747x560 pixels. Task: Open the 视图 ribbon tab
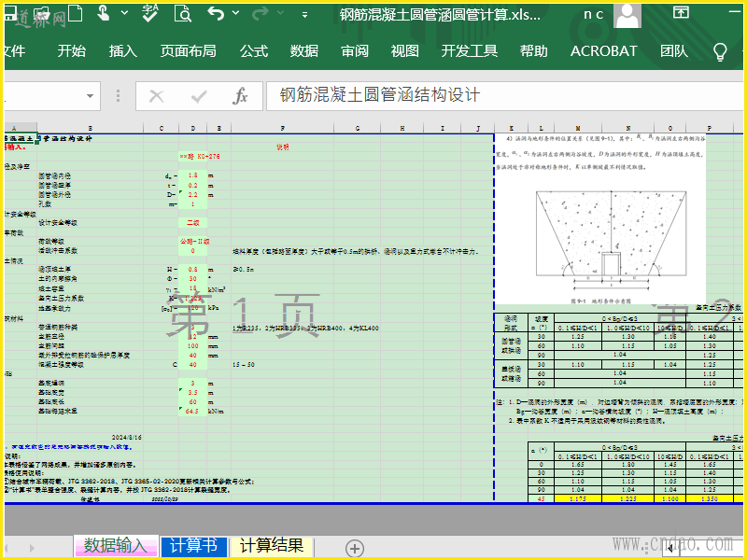tap(405, 51)
